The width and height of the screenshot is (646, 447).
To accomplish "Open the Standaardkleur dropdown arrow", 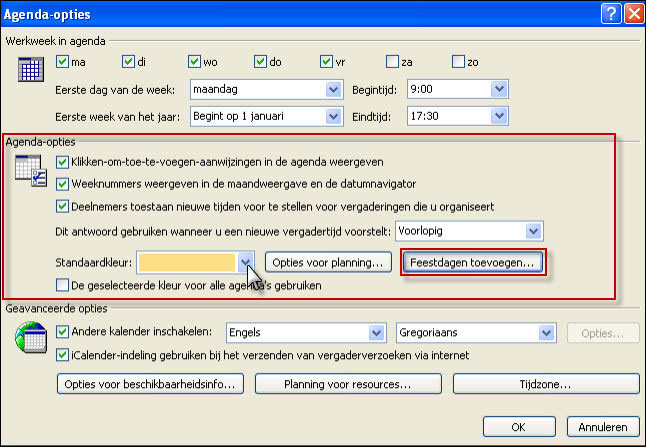I will 246,262.
